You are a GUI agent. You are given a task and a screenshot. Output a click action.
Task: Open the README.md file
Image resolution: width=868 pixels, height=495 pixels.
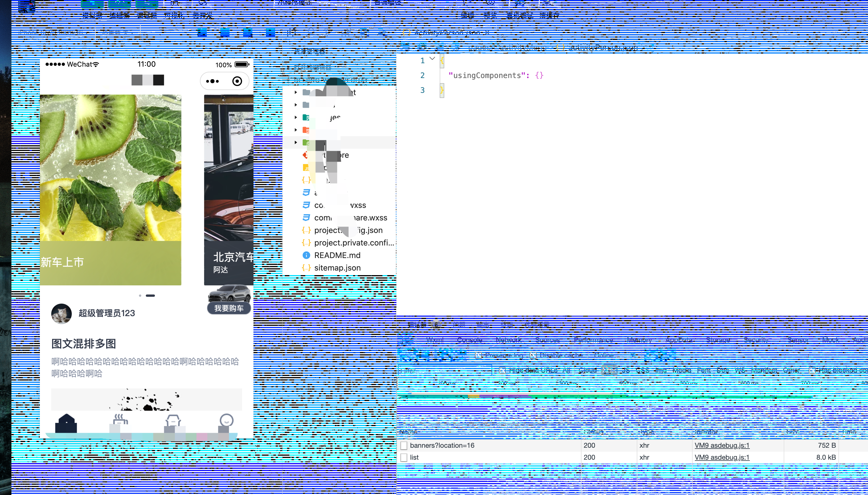337,255
